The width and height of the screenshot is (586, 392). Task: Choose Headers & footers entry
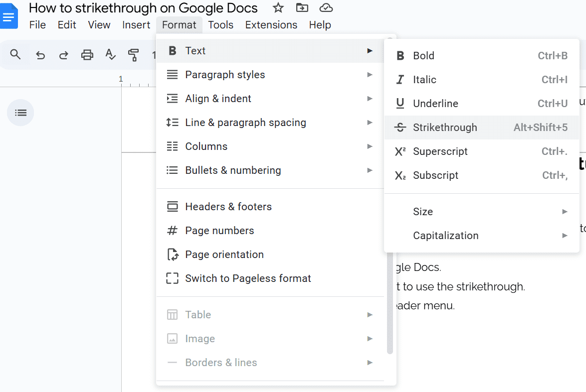pyautogui.click(x=270, y=206)
